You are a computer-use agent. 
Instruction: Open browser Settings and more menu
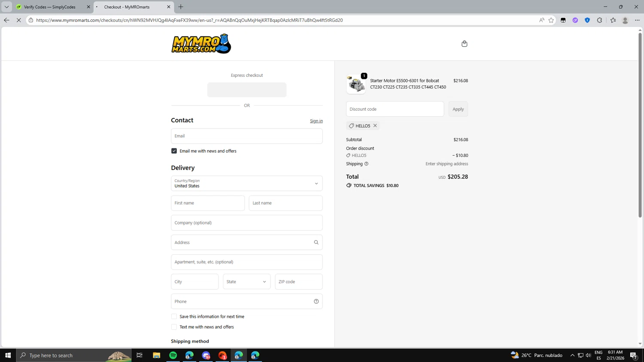pos(637,20)
